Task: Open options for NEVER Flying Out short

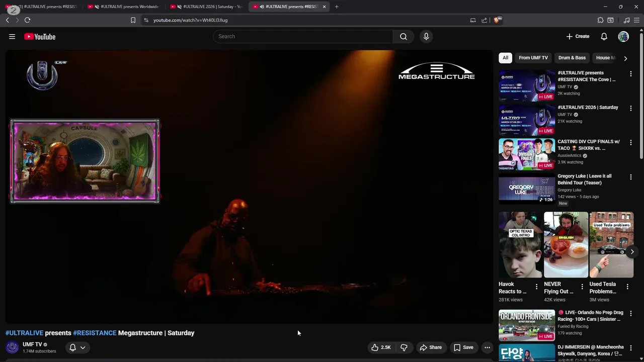Action: click(x=582, y=287)
